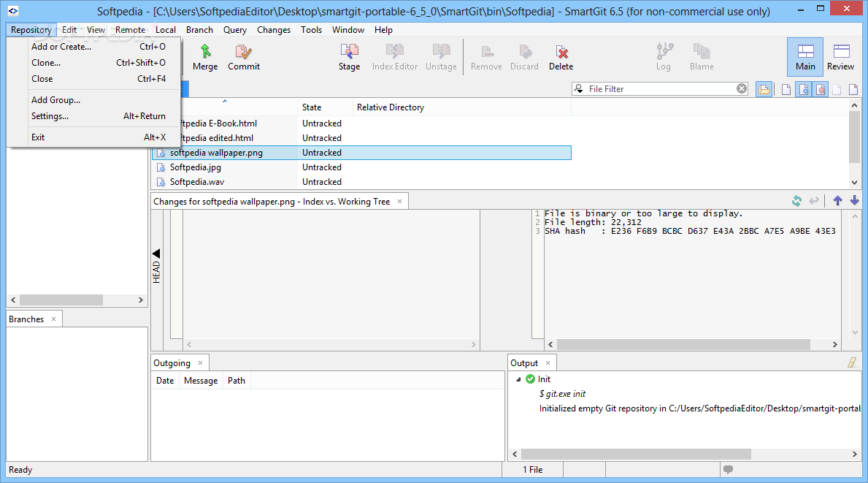This screenshot has width=868, height=483.
Task: Click the grey revert-change arrow in Changes view
Action: (814, 201)
